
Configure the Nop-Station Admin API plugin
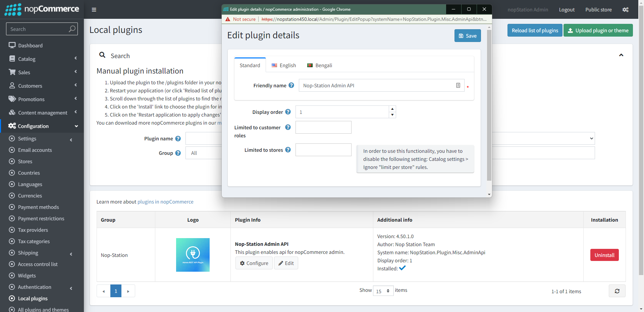click(x=254, y=263)
